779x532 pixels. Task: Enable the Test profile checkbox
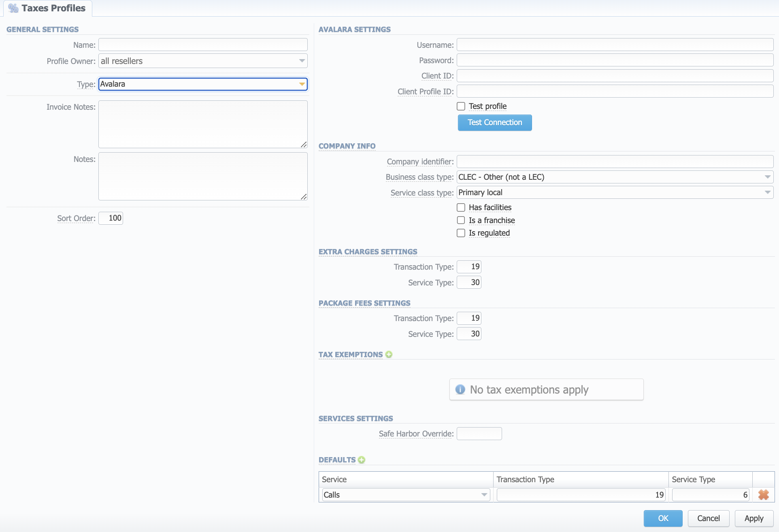tap(460, 106)
